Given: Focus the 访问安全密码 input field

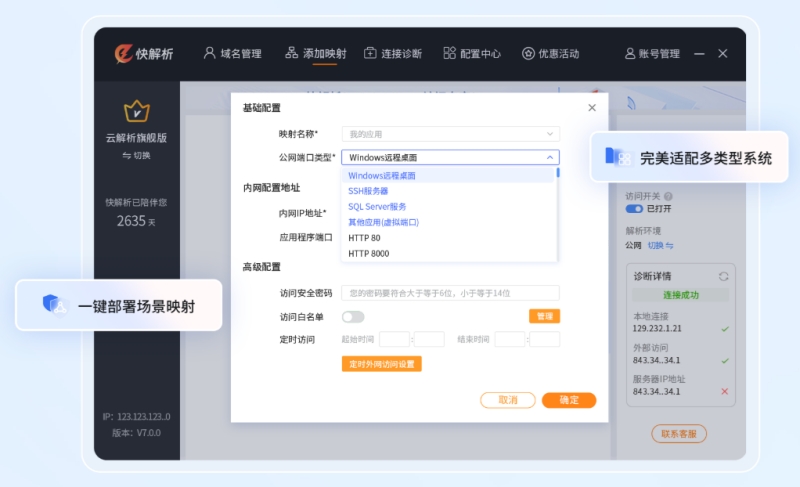Looking at the screenshot, I should (451, 293).
